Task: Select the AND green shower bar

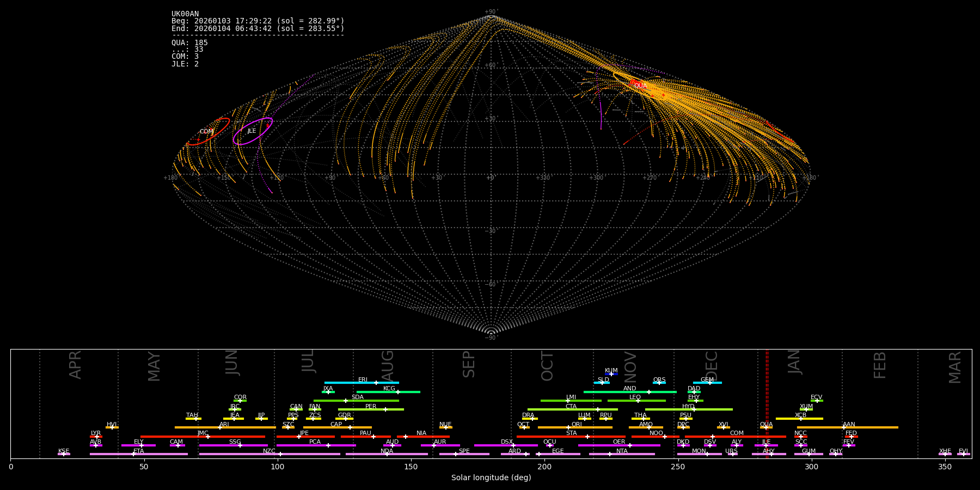Action: coord(630,392)
